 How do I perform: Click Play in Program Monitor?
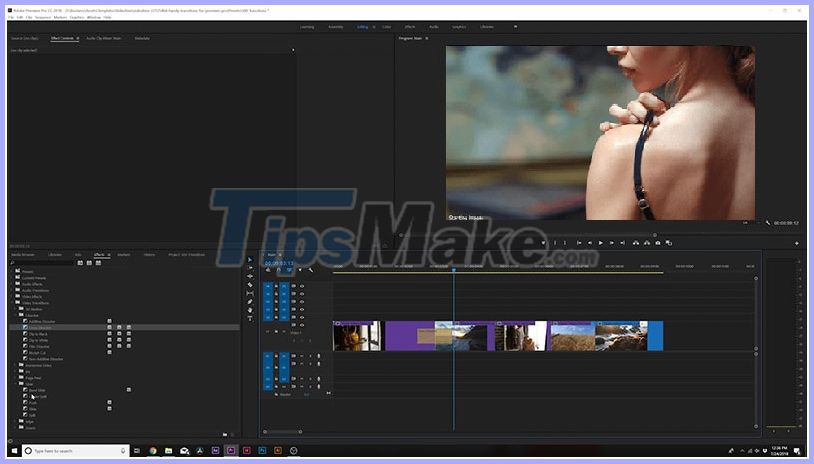[x=601, y=243]
